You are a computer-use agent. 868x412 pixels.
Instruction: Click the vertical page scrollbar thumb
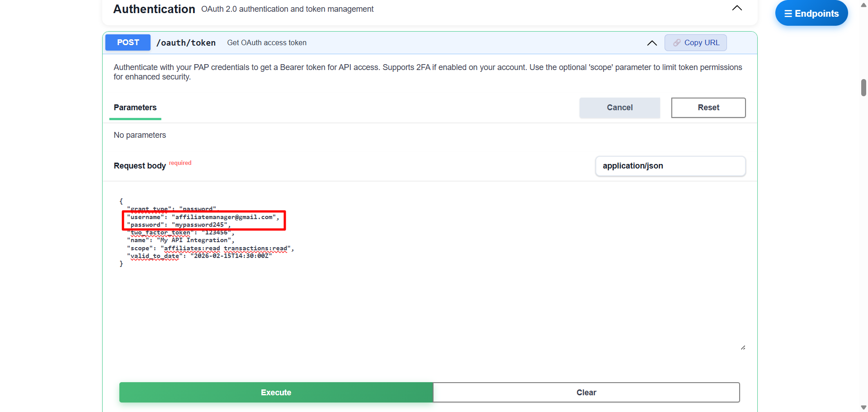tap(863, 88)
